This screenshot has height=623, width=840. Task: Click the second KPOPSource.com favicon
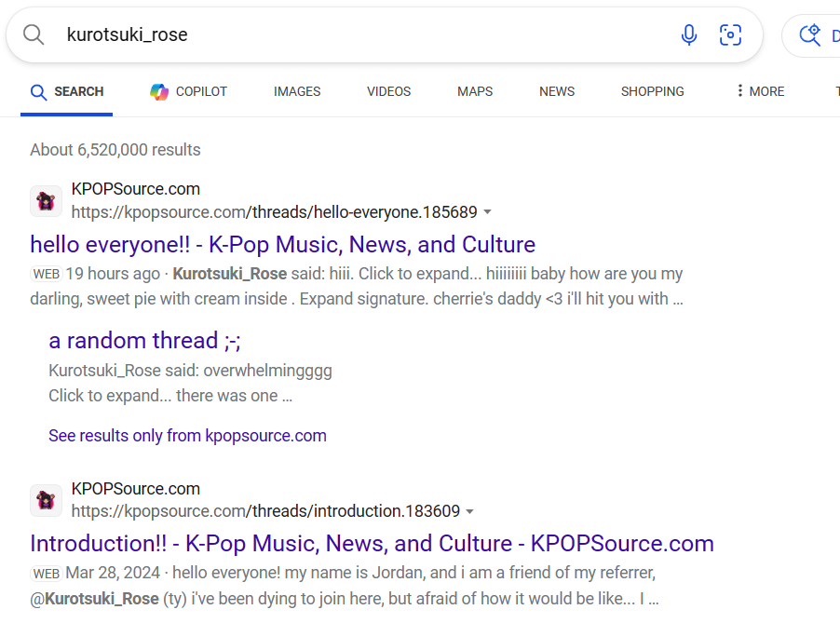coord(46,500)
